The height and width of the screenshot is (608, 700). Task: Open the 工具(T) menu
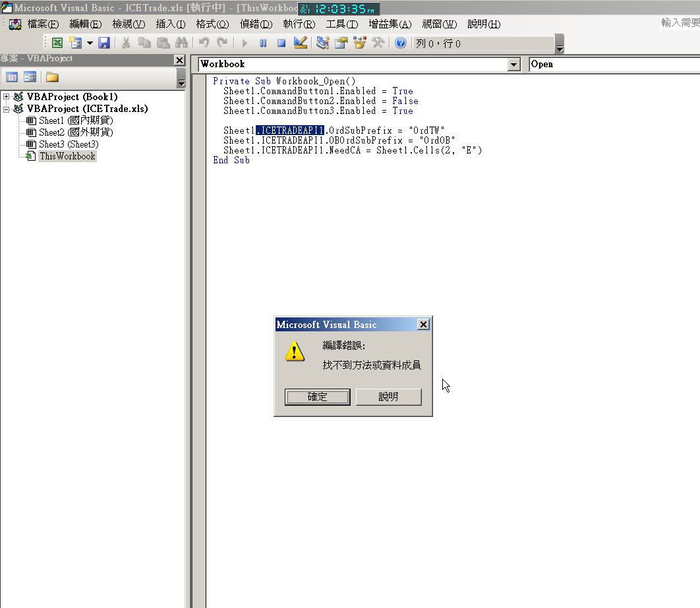tap(341, 24)
